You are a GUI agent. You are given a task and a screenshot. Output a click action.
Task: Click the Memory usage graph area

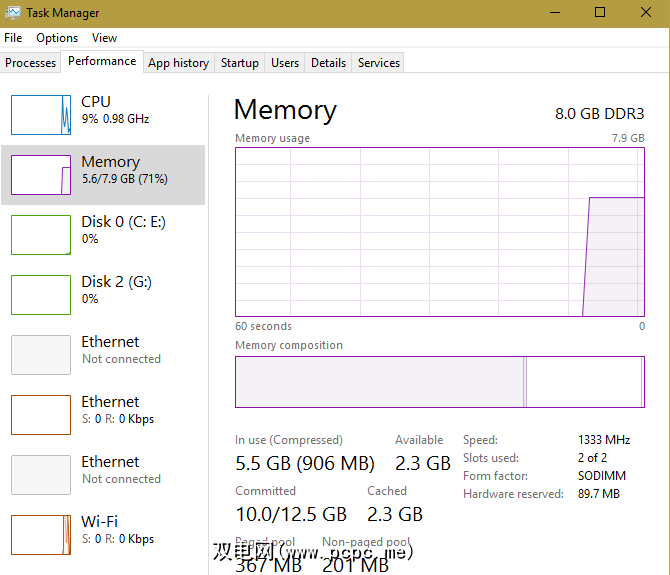pos(440,232)
